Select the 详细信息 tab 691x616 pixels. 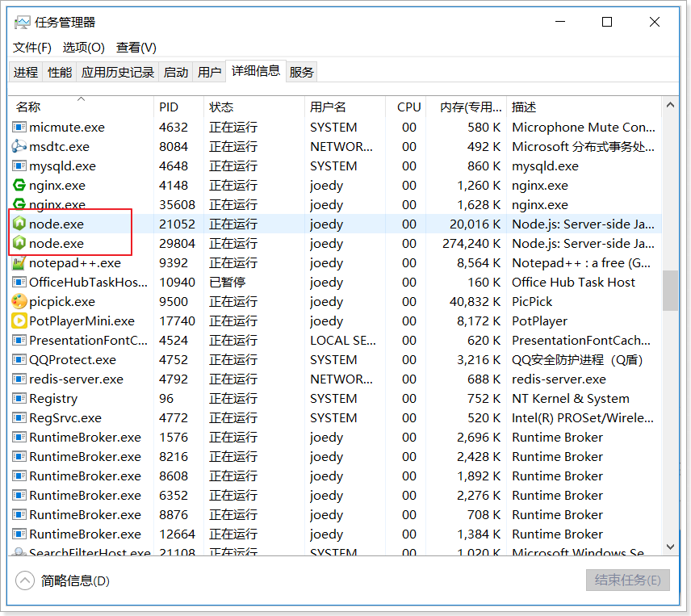256,71
